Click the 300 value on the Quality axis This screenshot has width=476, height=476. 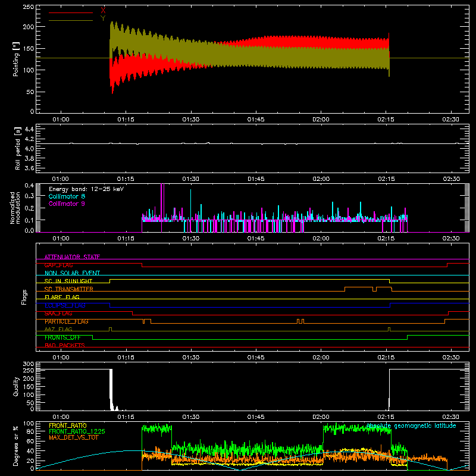[28, 364]
